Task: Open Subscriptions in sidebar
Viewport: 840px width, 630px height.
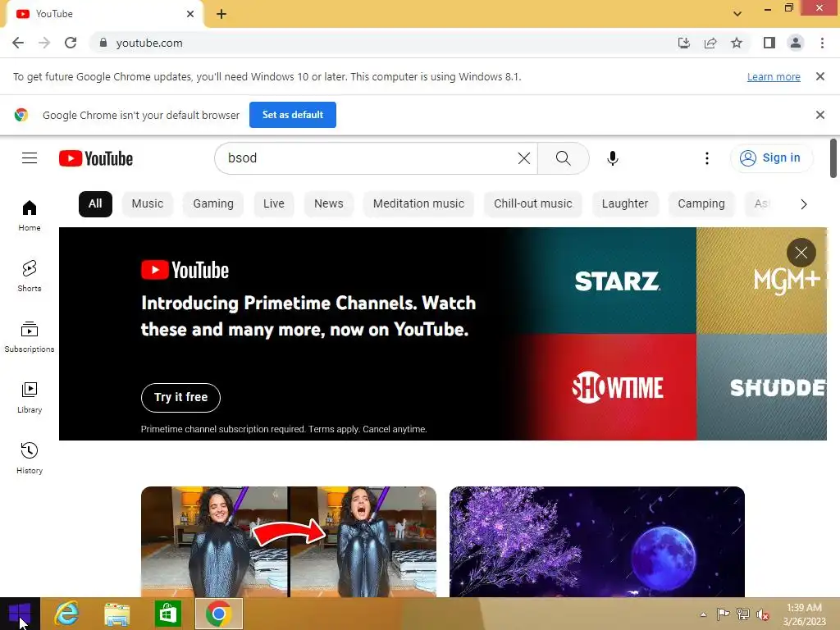Action: [x=30, y=336]
